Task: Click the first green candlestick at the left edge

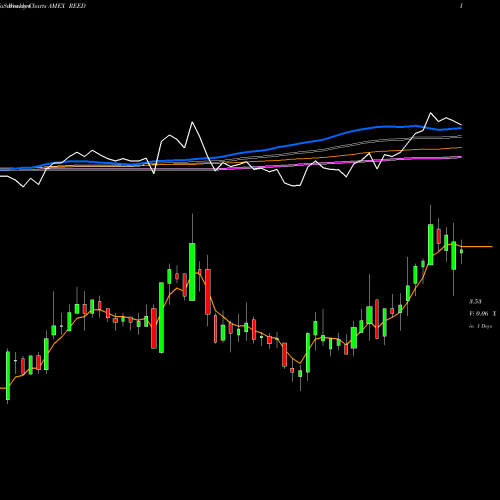Action: pyautogui.click(x=8, y=375)
